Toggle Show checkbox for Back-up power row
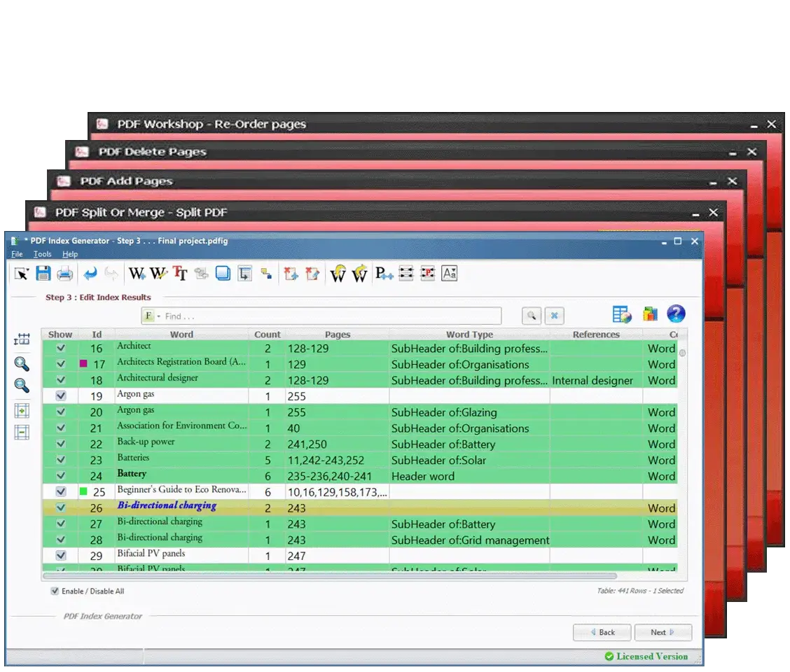 coord(61,443)
